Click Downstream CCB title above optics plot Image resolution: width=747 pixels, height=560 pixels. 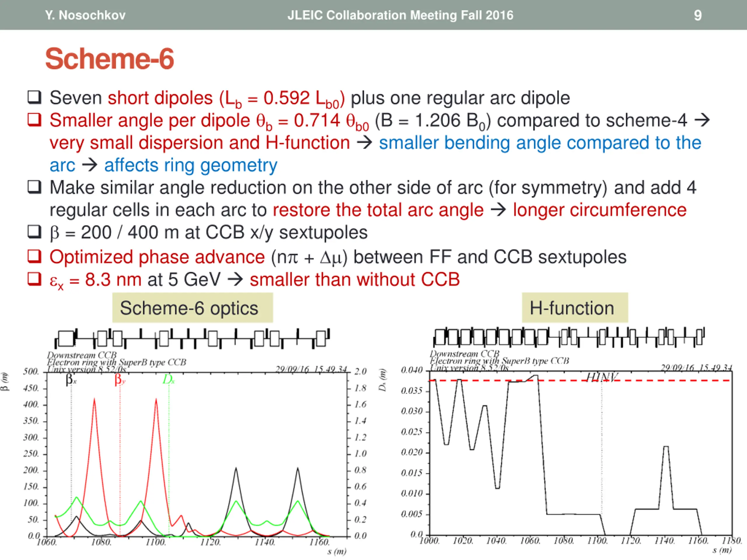point(82,355)
